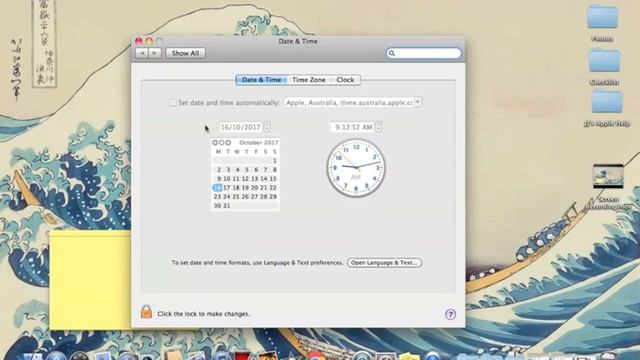Select the Screen Recording file thumbnail
640x360 pixels.
[608, 176]
